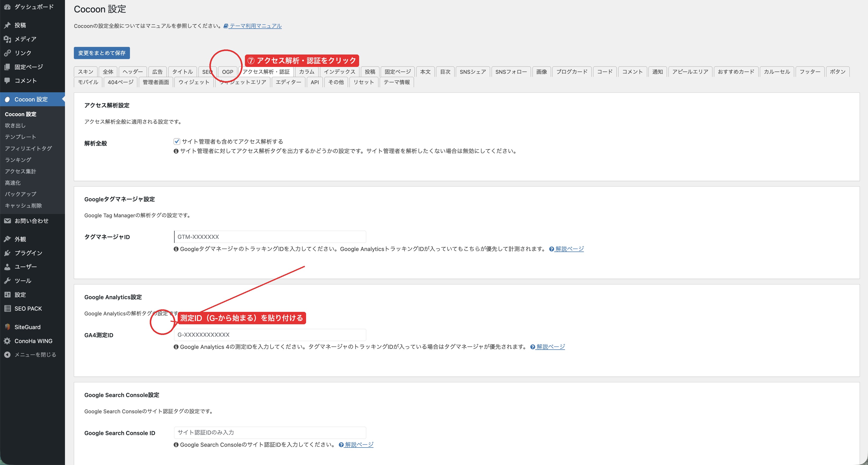The width and height of the screenshot is (868, 465).
Task: Open the アクセス解析・認証 tab
Action: point(266,72)
